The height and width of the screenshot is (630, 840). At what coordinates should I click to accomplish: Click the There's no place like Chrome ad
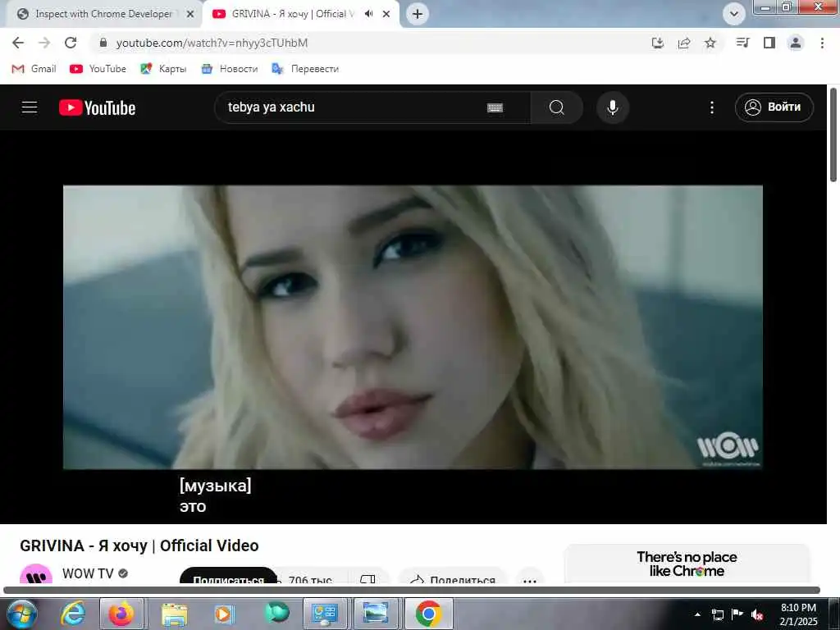pos(687,564)
